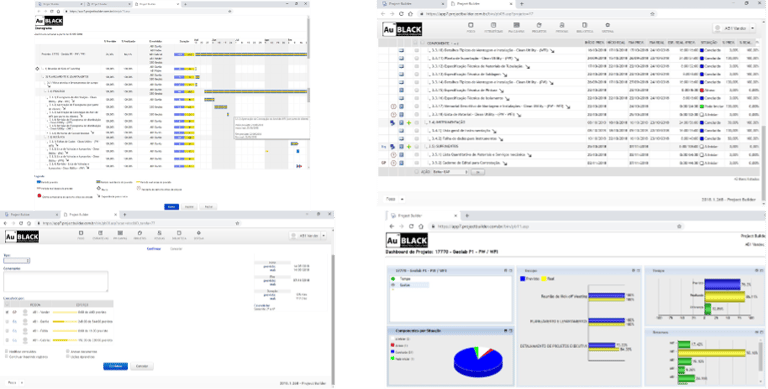Viewport: 768px width, 389px height.
Task: Click blue Previsto legend swatch in the dashboard
Action: (522, 279)
